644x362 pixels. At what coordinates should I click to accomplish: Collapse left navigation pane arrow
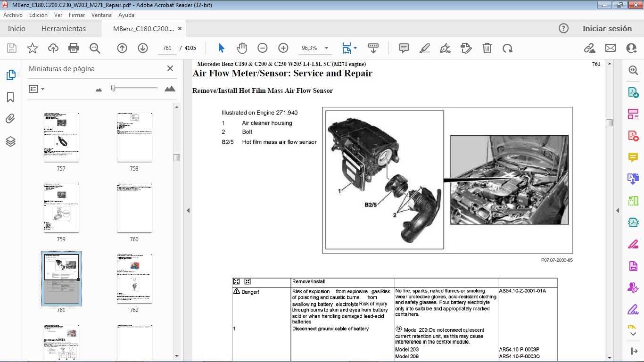(188, 210)
